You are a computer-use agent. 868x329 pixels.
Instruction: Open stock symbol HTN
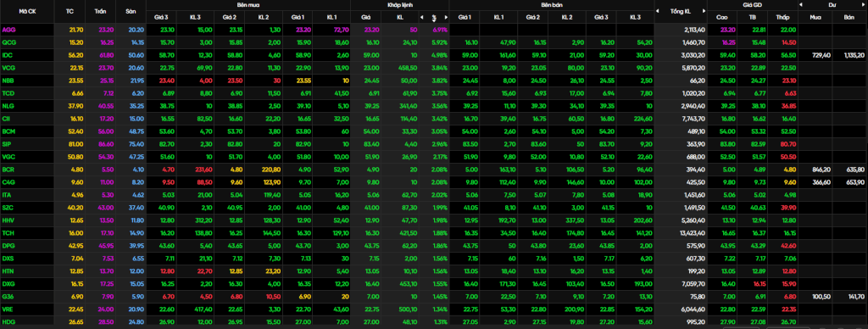click(x=8, y=271)
